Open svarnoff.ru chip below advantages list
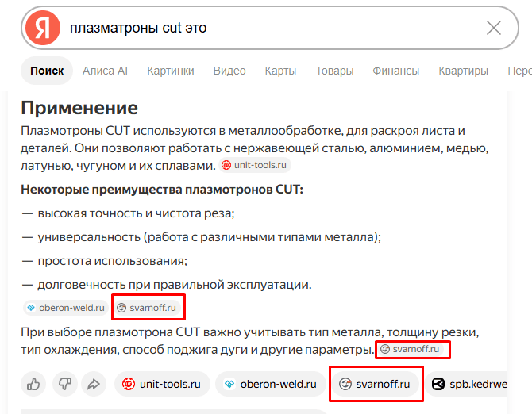 tap(147, 308)
